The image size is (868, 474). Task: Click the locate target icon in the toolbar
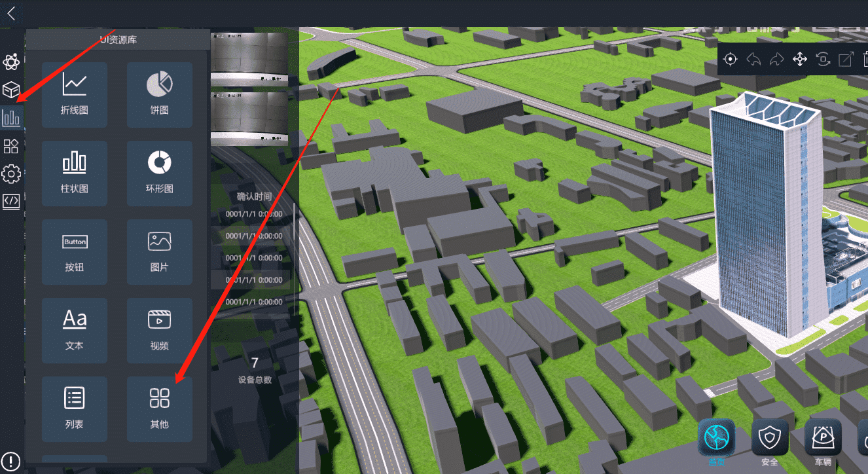coord(731,60)
